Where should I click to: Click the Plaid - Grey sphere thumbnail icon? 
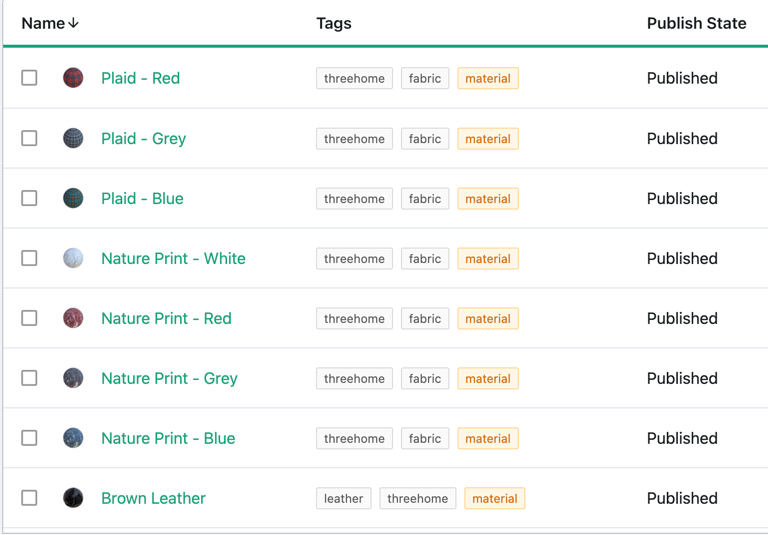[73, 138]
